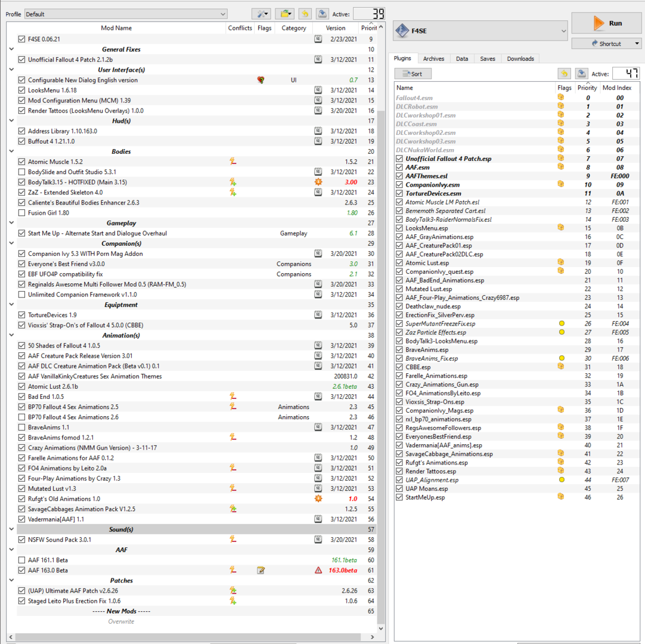Disable the F4SE 0.06.21 mod
The height and width of the screenshot is (644, 645).
click(22, 39)
